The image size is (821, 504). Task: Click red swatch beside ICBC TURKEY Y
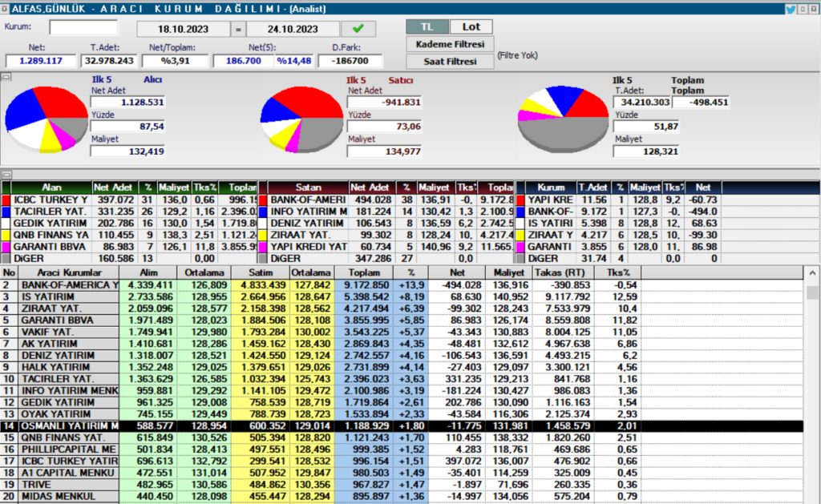point(6,200)
